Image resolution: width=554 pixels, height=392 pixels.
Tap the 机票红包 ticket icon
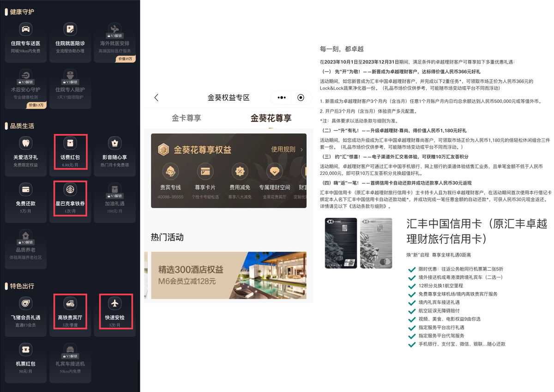coord(26,350)
